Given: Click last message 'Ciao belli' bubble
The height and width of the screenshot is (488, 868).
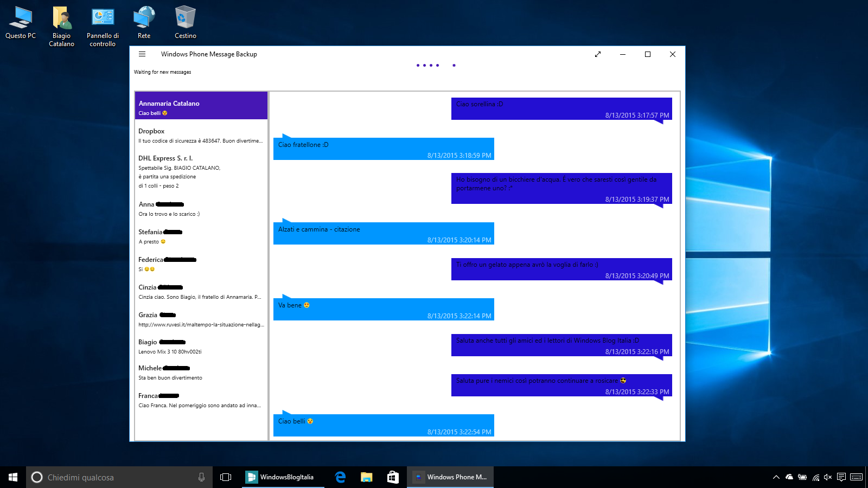Looking at the screenshot, I should click(384, 426).
